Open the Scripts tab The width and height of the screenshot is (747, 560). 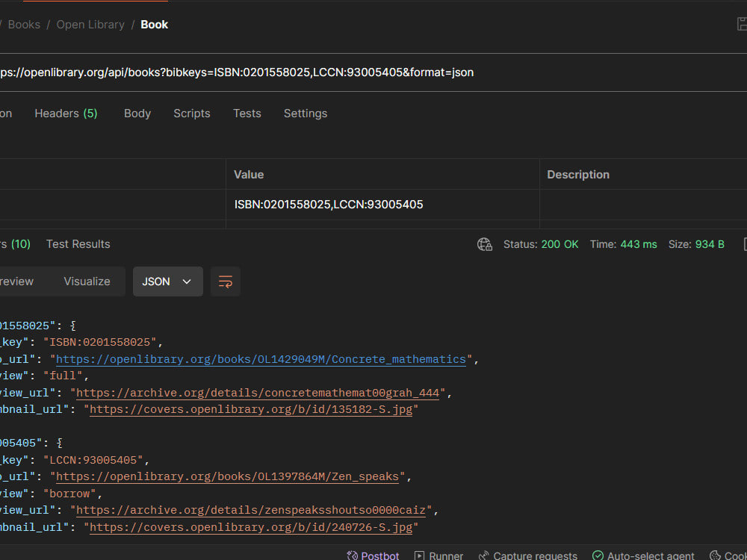pos(191,113)
